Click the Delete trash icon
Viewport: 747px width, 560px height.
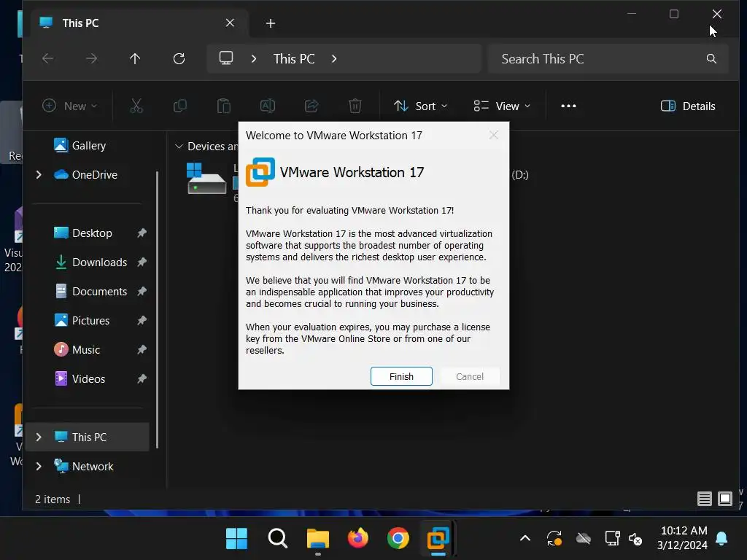point(355,106)
